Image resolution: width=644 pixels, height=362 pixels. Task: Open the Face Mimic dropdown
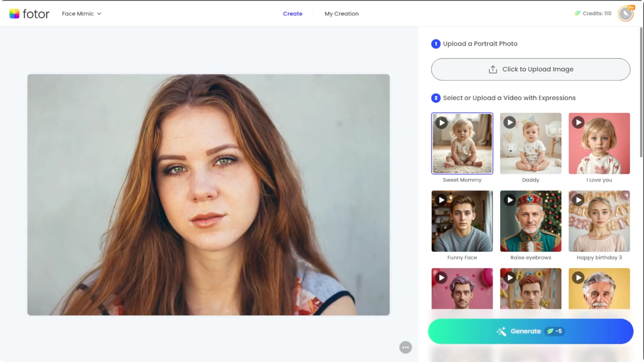(x=82, y=14)
